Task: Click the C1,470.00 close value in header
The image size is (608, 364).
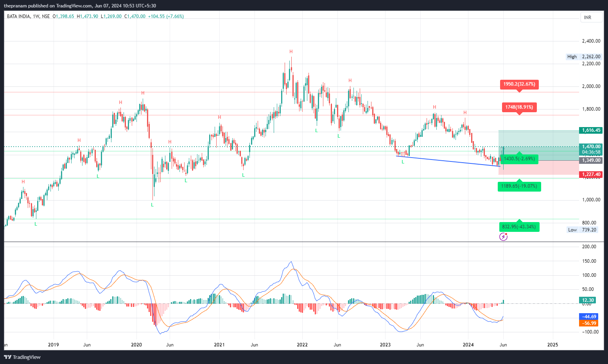Action: click(x=135, y=16)
